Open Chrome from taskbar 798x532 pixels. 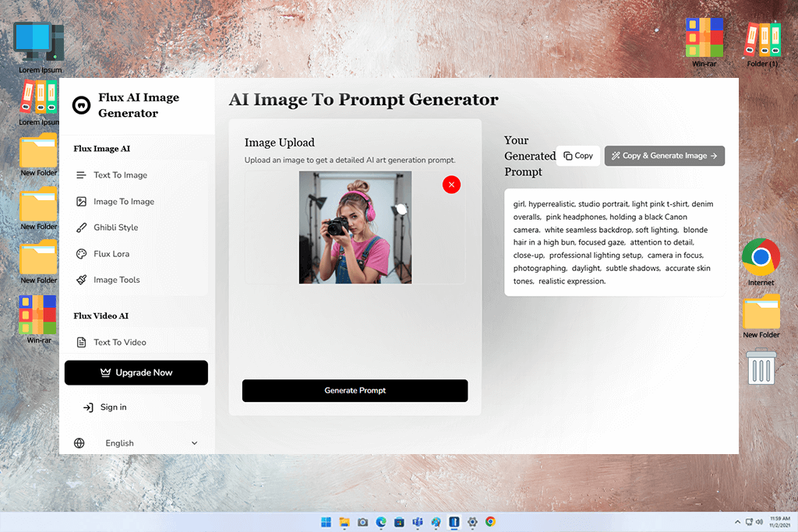tap(491, 522)
